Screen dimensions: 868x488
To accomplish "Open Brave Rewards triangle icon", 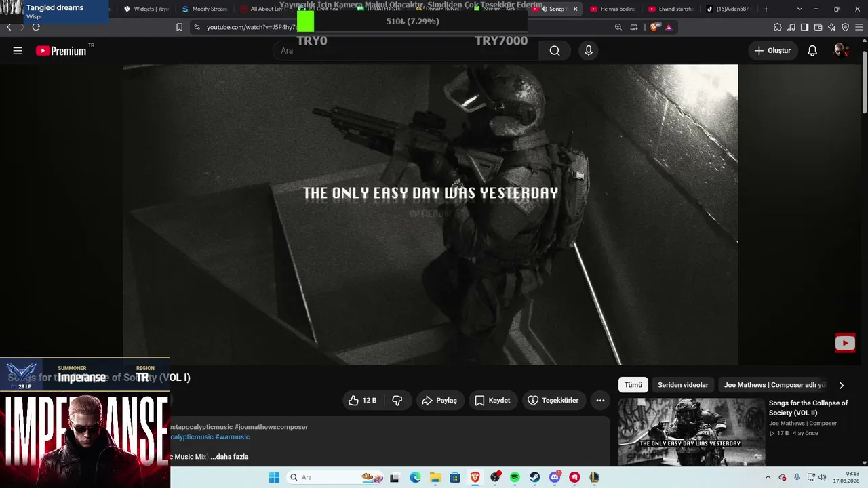I will click(669, 27).
